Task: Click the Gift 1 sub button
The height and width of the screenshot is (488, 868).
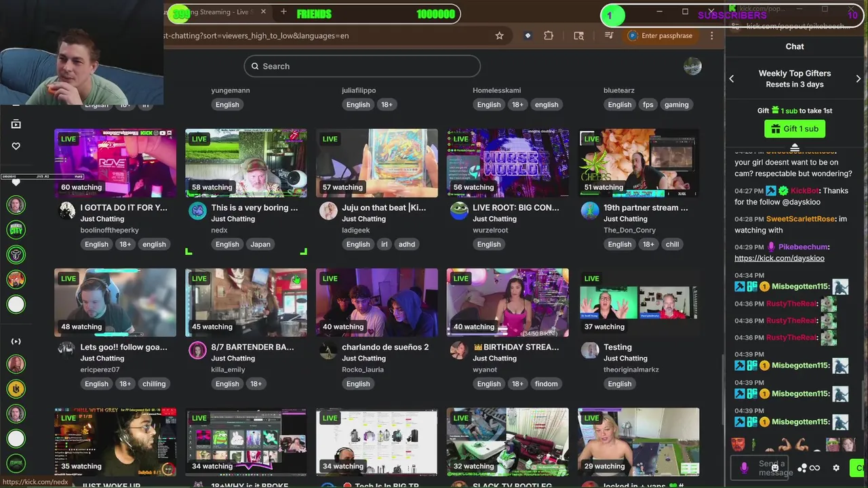Action: [x=795, y=129]
